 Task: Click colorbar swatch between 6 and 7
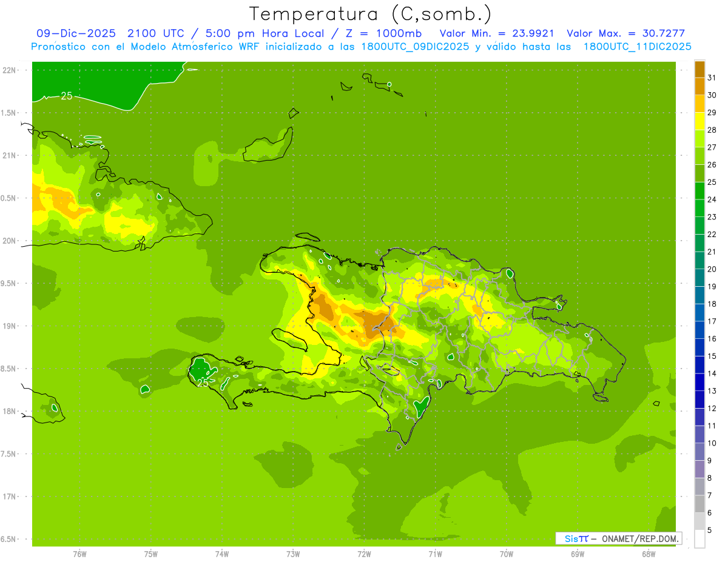click(699, 504)
